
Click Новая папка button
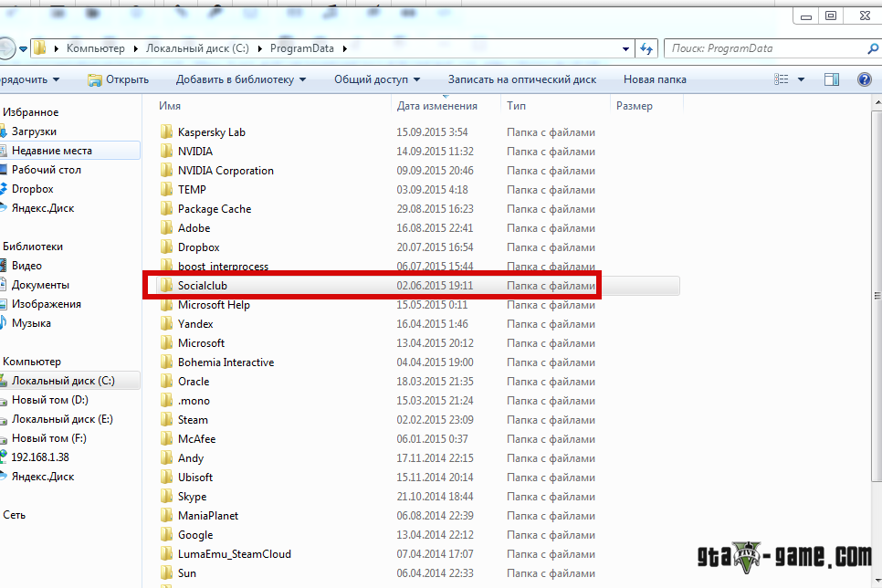(x=655, y=79)
